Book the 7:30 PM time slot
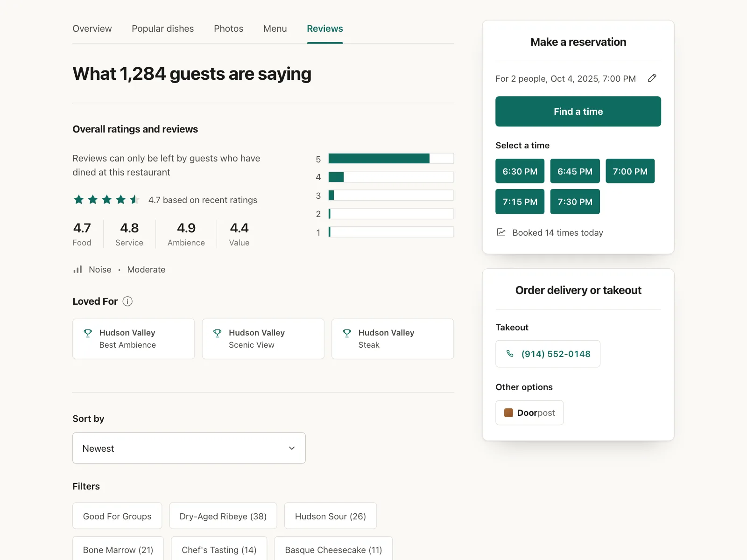 click(x=575, y=202)
